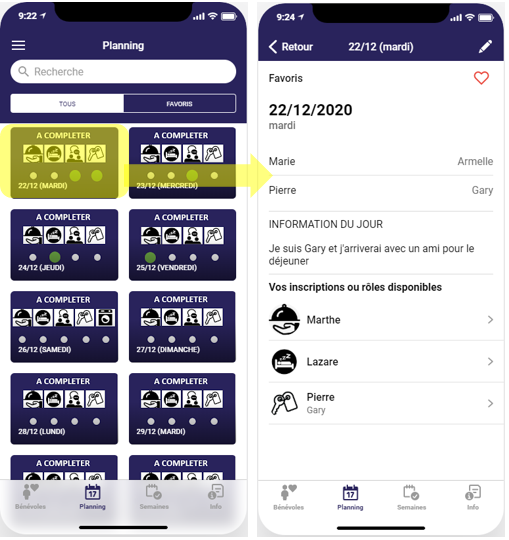Open the hamburger menu on the Planning screen
This screenshot has width=509, height=540.
[18, 45]
